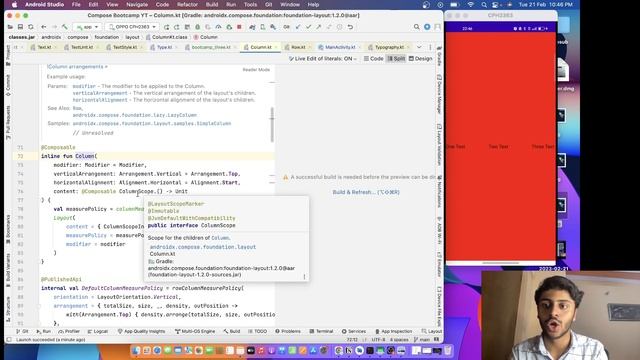Screen dimensions: 640x360
Task: Click the ColumnScope type in the code
Action: 137,191
